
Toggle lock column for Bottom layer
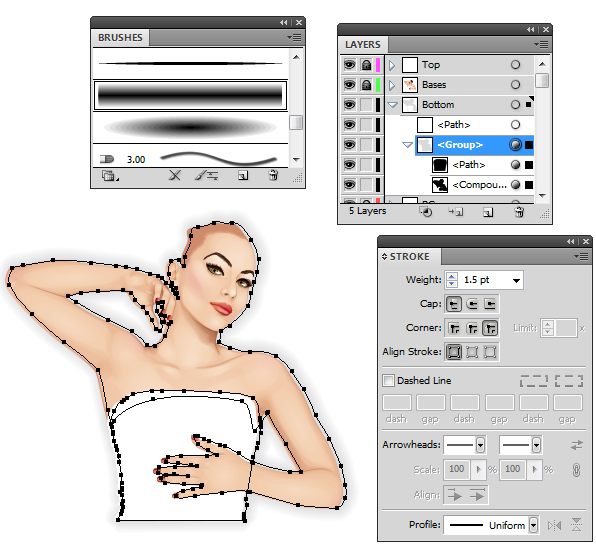(366, 105)
